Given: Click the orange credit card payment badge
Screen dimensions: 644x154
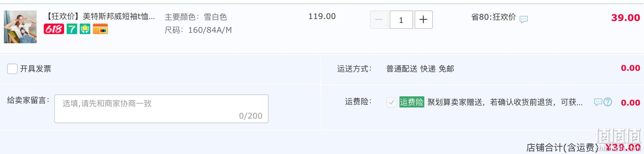Looking at the screenshot, I should click(100, 29).
